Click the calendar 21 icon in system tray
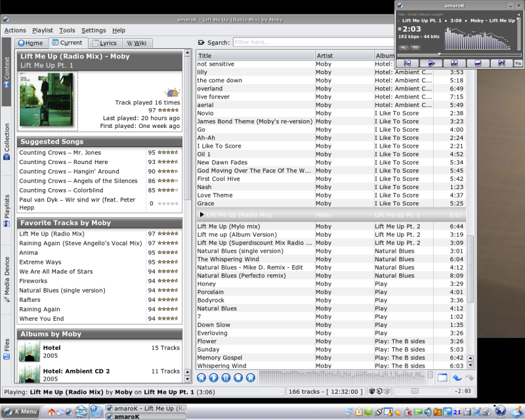525x420 pixels. 457,412
